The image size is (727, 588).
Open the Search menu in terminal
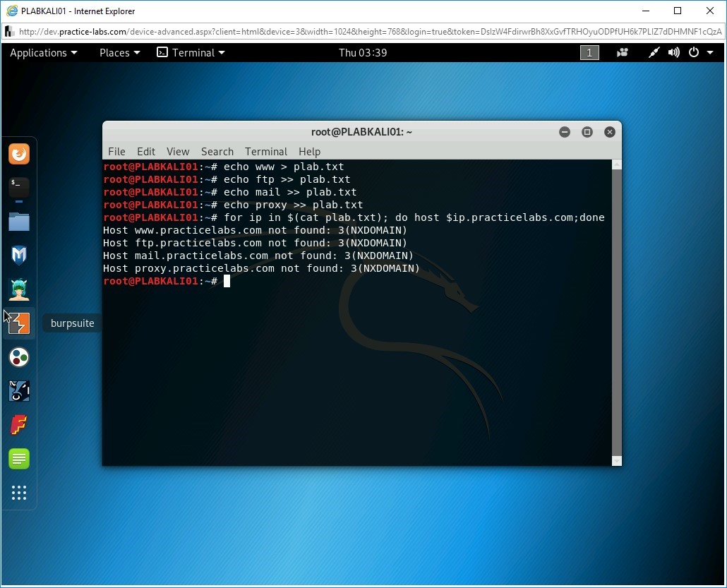pos(217,152)
